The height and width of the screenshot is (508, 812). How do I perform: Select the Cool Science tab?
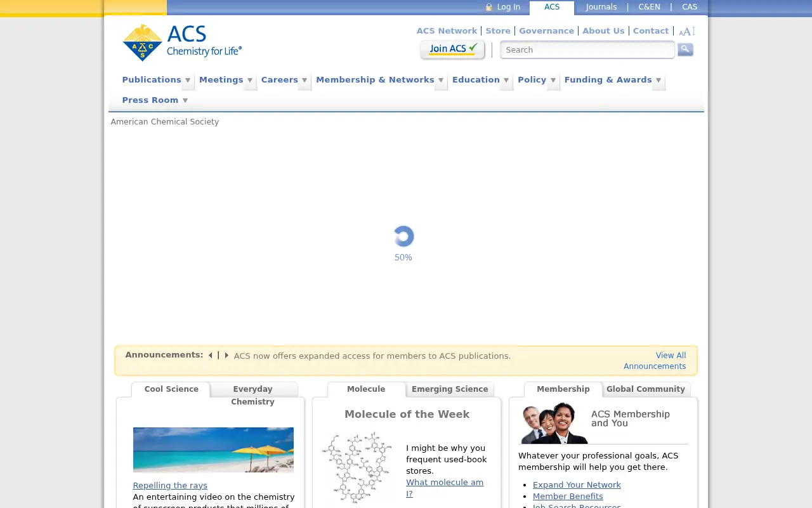(x=171, y=389)
